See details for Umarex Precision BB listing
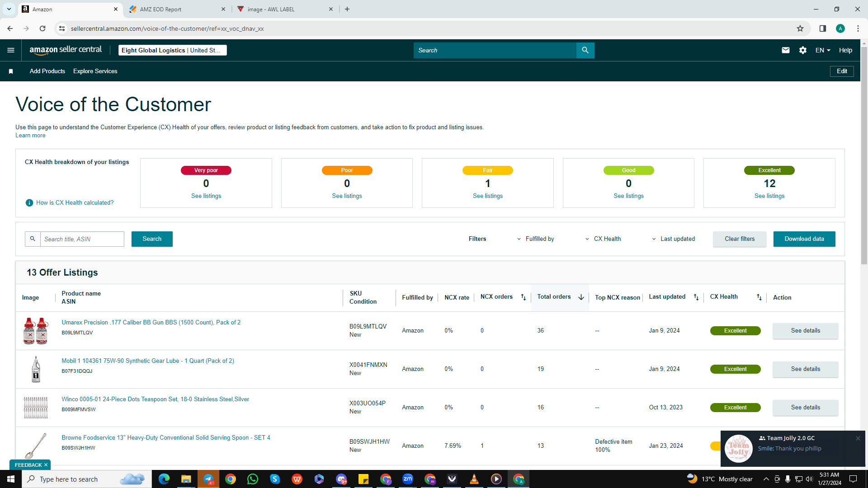Viewport: 868px width, 488px height. (806, 331)
